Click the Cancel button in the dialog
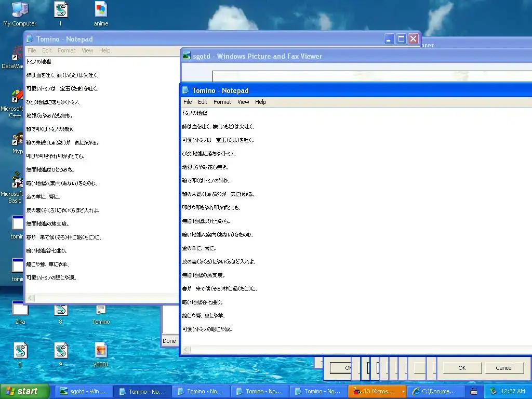Viewport: 532px width, 399px height. tap(504, 368)
